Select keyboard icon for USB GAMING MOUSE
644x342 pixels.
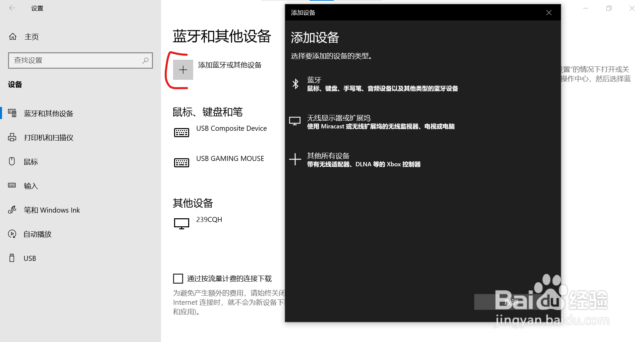point(181,163)
